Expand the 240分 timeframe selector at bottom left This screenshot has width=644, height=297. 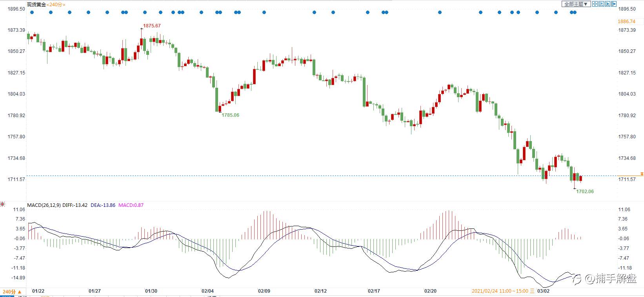click(x=12, y=292)
